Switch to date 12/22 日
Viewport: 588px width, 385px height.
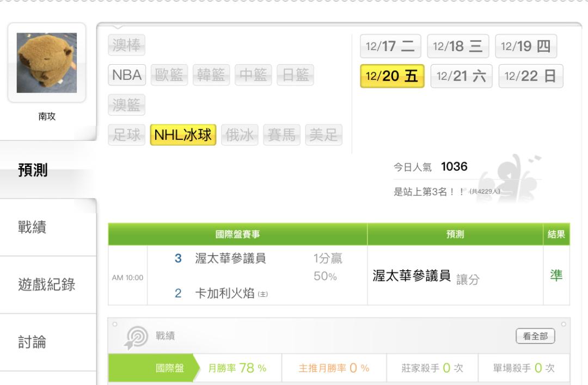(531, 76)
